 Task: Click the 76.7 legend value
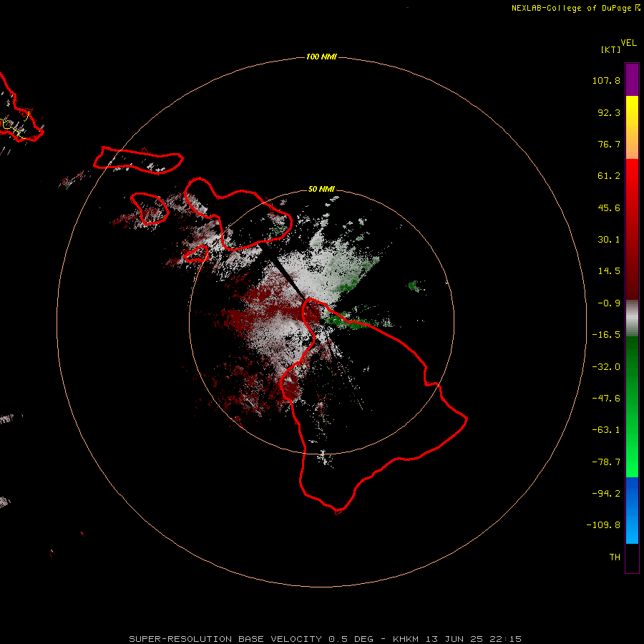coord(609,144)
